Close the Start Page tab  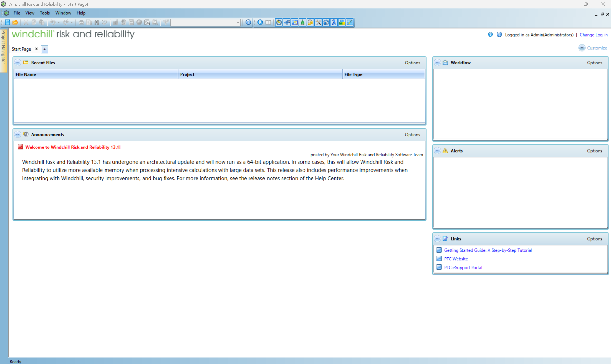[36, 49]
